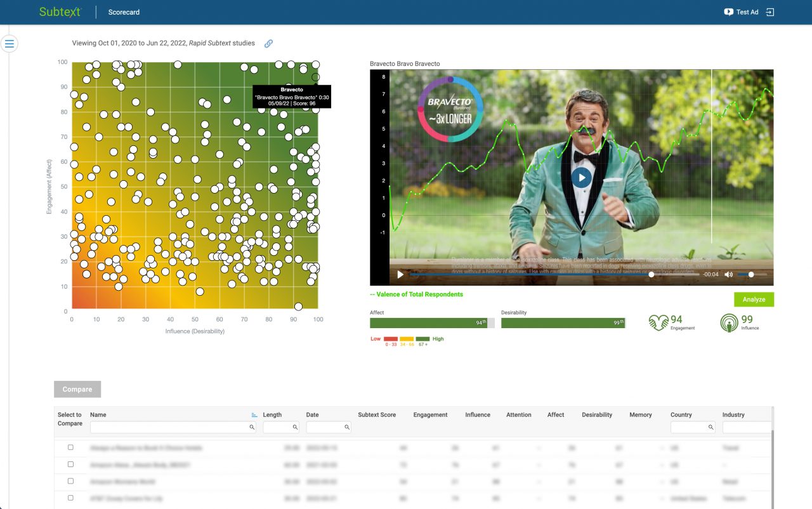Screen dimensions: 812x509
Task: Enable compare for the Amazon Alexa row
Action: pyautogui.click(x=70, y=464)
